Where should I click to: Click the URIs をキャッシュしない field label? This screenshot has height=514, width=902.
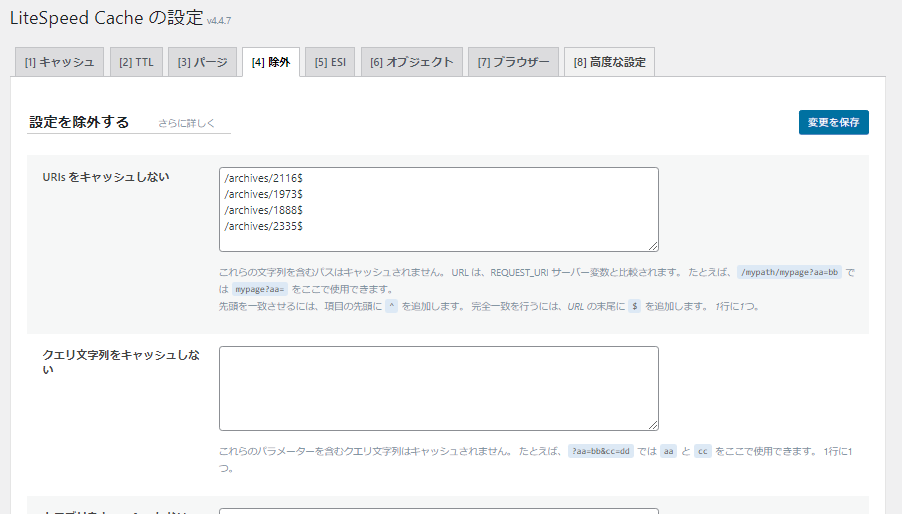point(106,177)
